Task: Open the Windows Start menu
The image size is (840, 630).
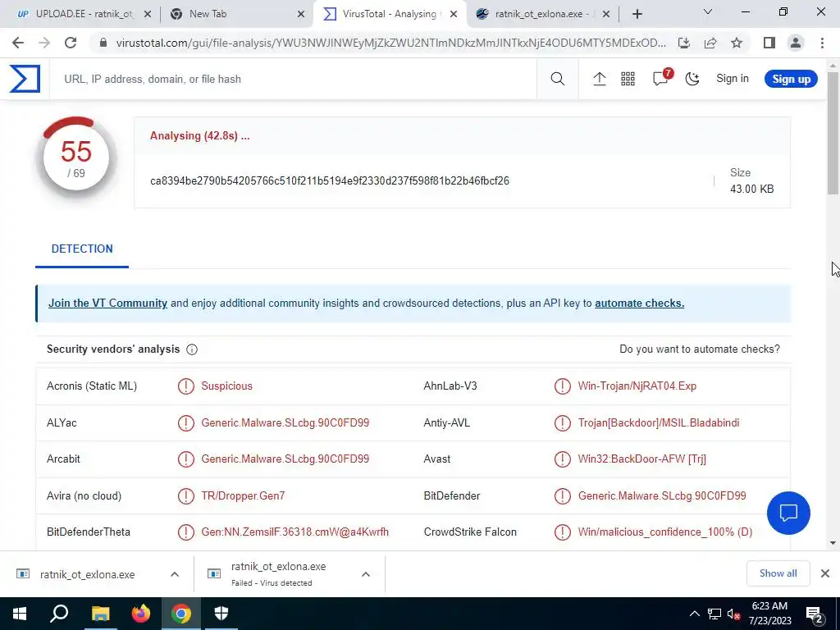Action: [x=19, y=614]
